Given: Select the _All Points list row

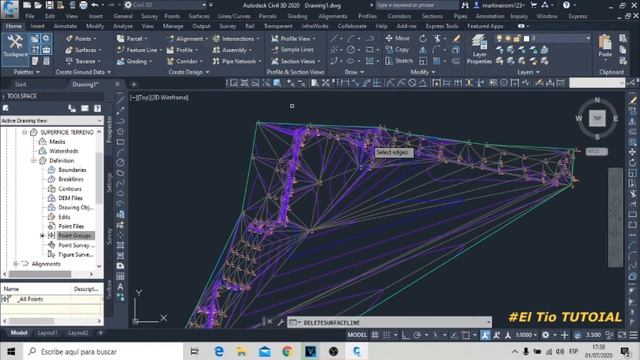Looking at the screenshot, I should point(51,299).
